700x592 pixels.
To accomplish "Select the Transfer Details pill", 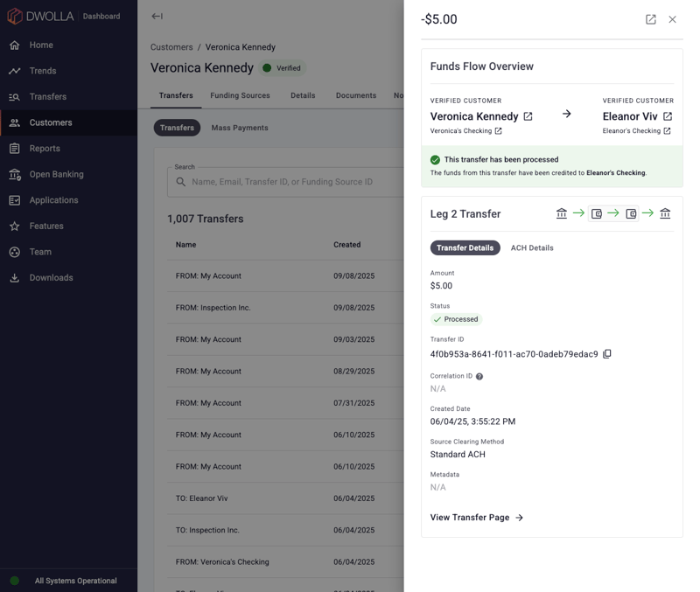I will (465, 248).
